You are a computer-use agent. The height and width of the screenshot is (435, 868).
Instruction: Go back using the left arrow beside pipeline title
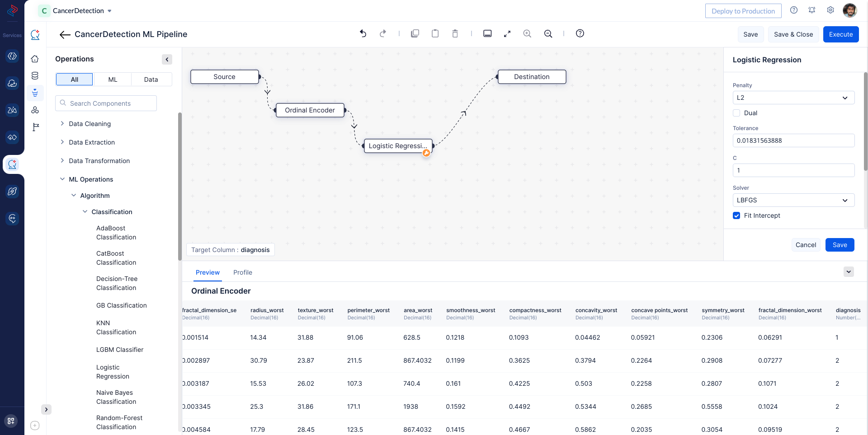[65, 35]
